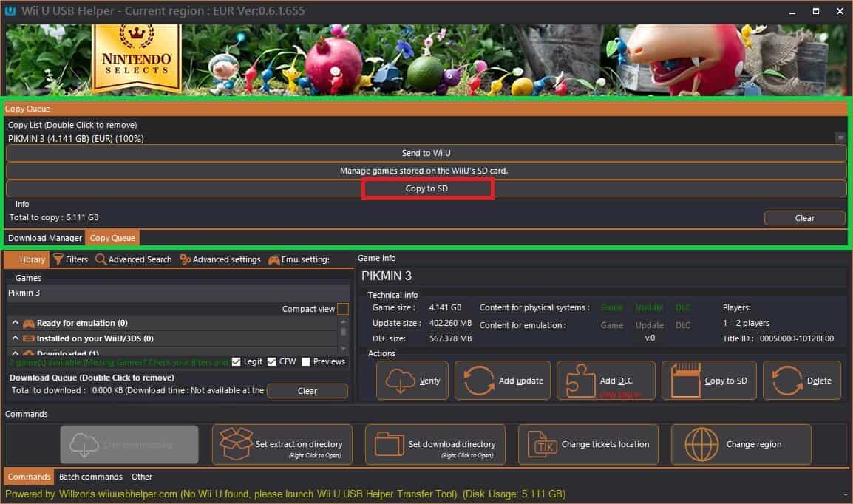
Task: Click the Games search field containing Pikmin 3
Action: click(178, 293)
